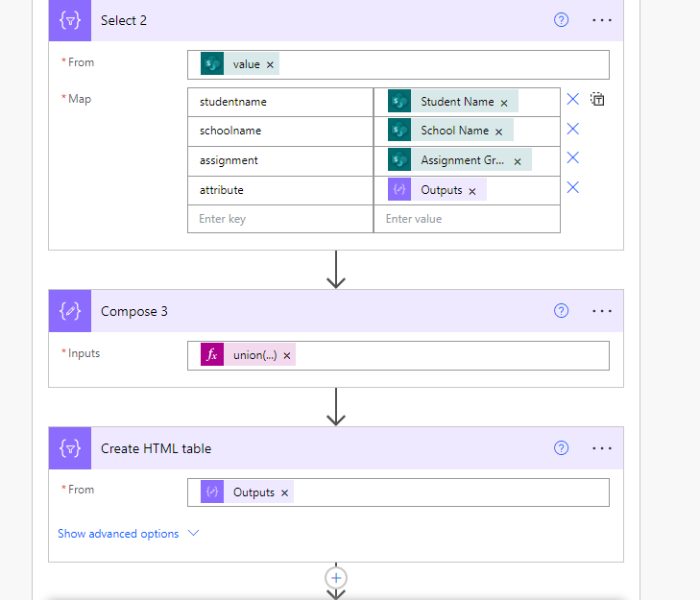Click the Enter value field
The image size is (700, 600).
point(467,219)
